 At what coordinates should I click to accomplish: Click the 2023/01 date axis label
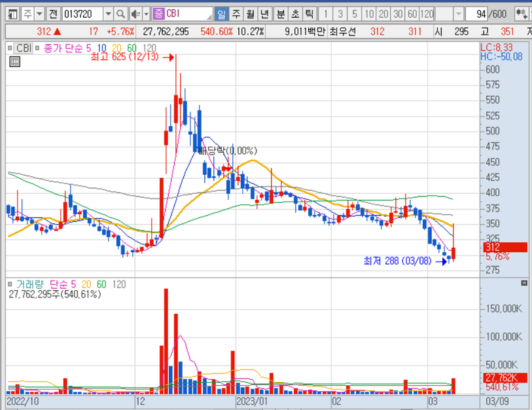point(252,401)
